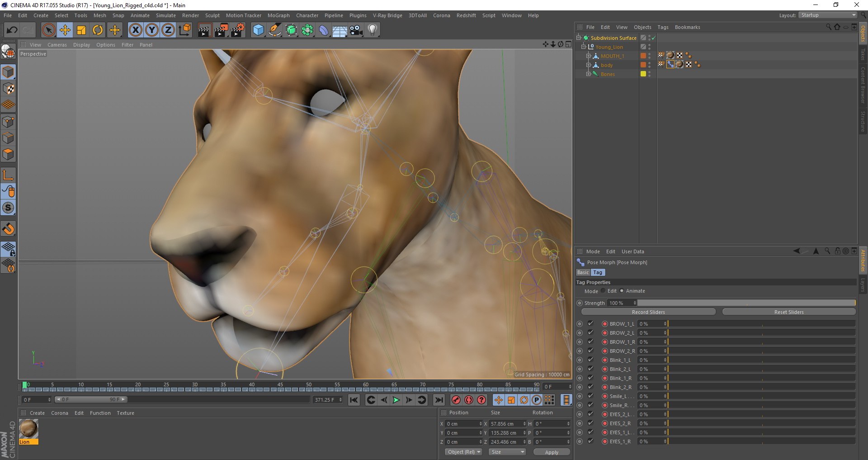This screenshot has height=460, width=868.
Task: Add a Floor environment object
Action: pyautogui.click(x=340, y=30)
